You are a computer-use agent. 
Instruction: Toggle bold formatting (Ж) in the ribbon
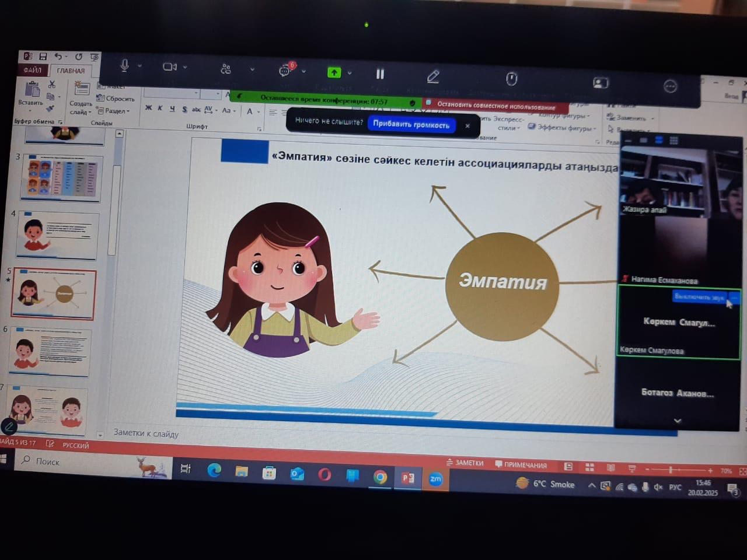[x=148, y=108]
